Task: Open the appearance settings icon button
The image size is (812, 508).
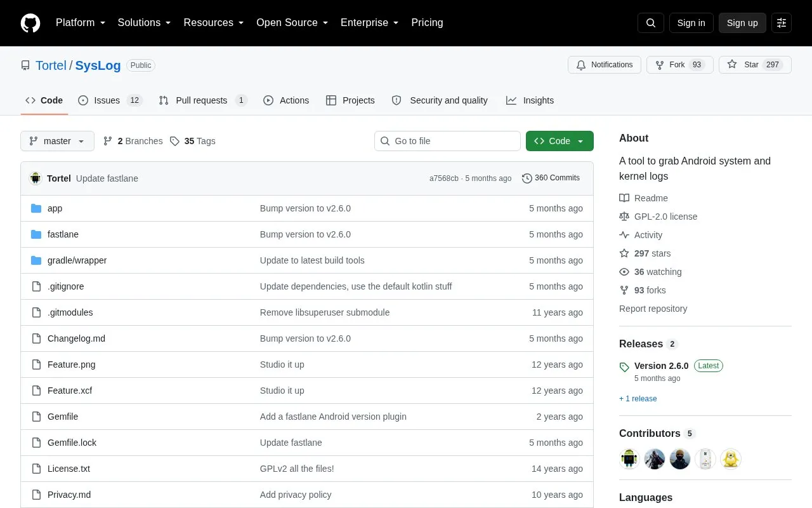Action: (x=782, y=23)
